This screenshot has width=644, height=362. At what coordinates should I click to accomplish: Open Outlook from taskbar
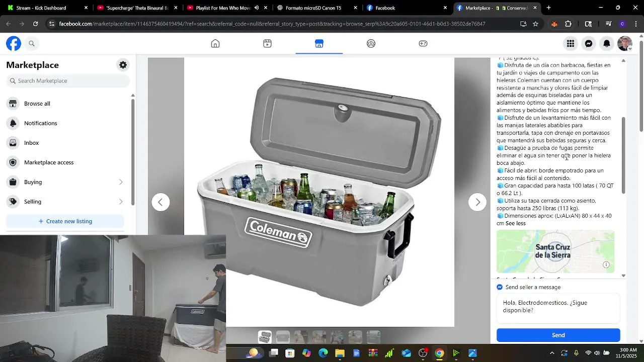pos(407,353)
